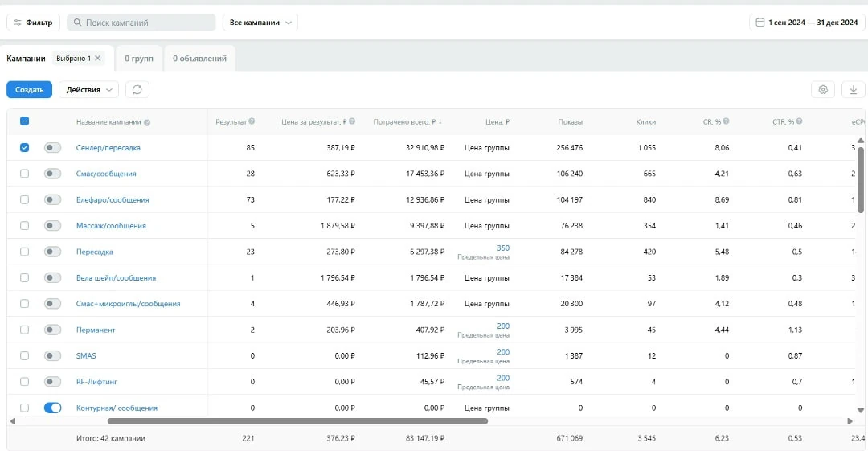The height and width of the screenshot is (451, 868).
Task: Check the Вела шейп/сообщения checkbox
Action: pyautogui.click(x=24, y=277)
